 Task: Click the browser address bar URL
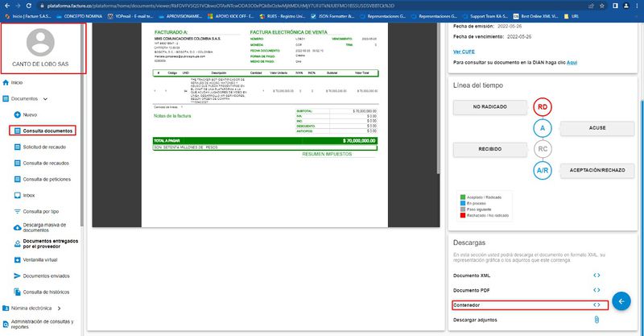[x=221, y=6]
